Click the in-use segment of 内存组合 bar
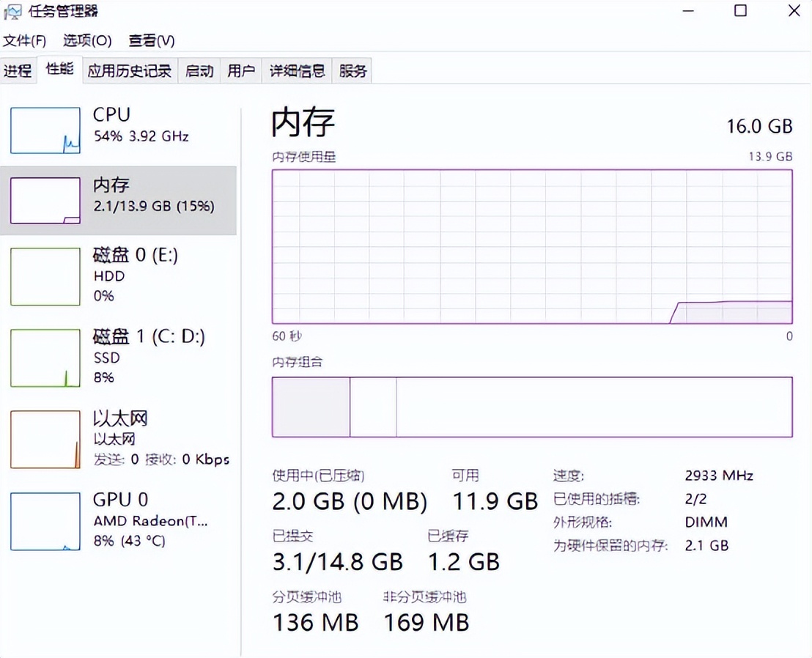 coord(311,407)
